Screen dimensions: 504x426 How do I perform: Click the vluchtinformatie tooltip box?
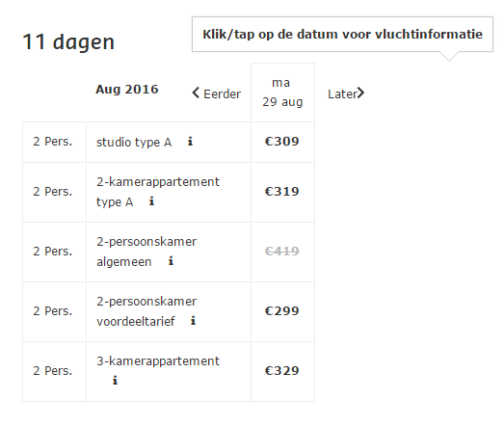[x=342, y=35]
